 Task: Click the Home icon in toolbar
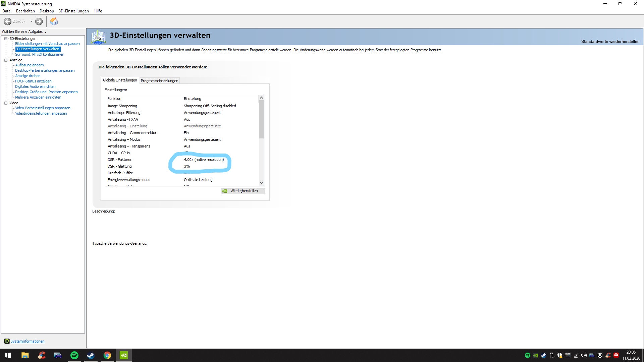tap(54, 21)
